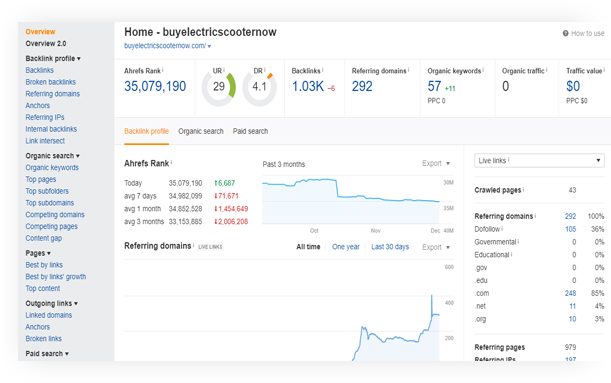611x383 pixels.
Task: Open Referring IPs report
Action: pyautogui.click(x=45, y=117)
